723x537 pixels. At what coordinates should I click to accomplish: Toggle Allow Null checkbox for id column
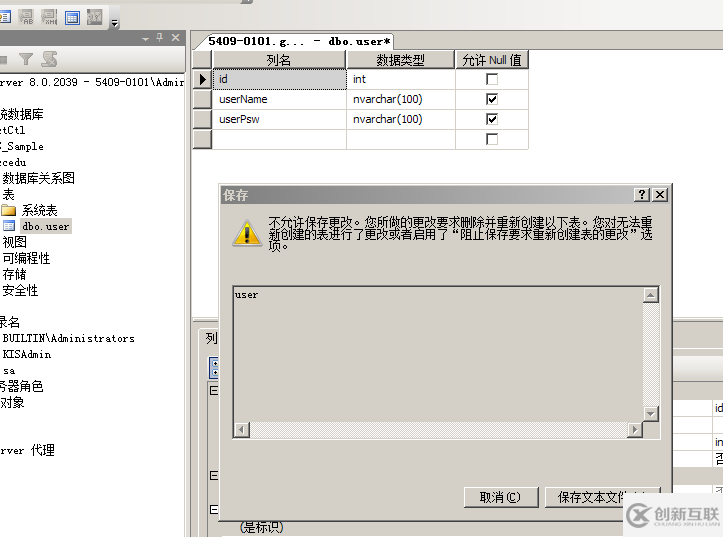491,79
